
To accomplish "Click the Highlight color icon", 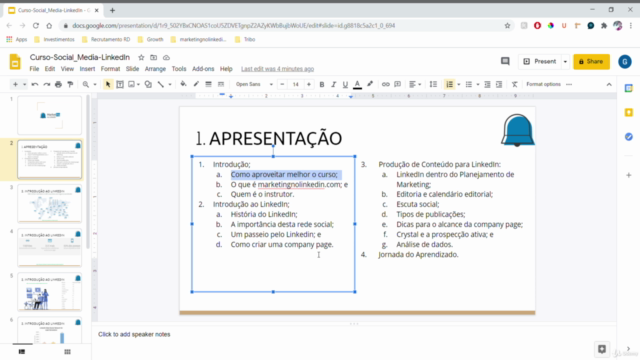I will pos(370,84).
